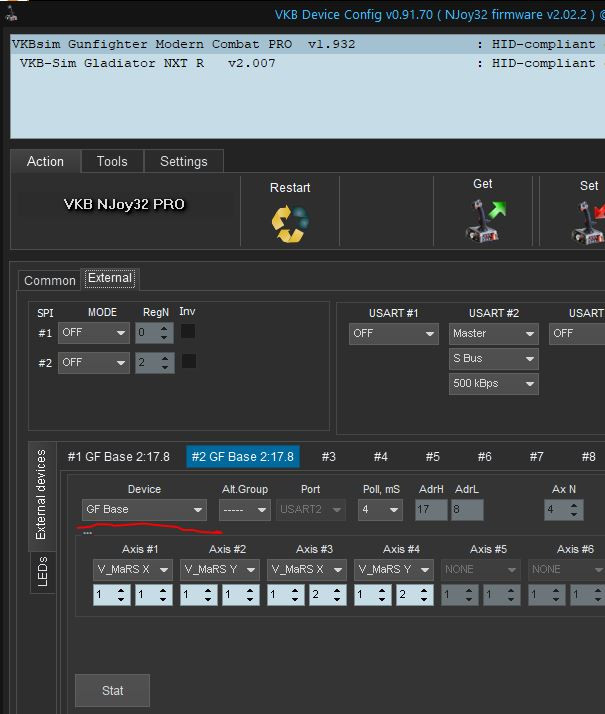Increase Axis #3 second spinner showing 2
Screen dimensions: 605x714
[x=337, y=590]
